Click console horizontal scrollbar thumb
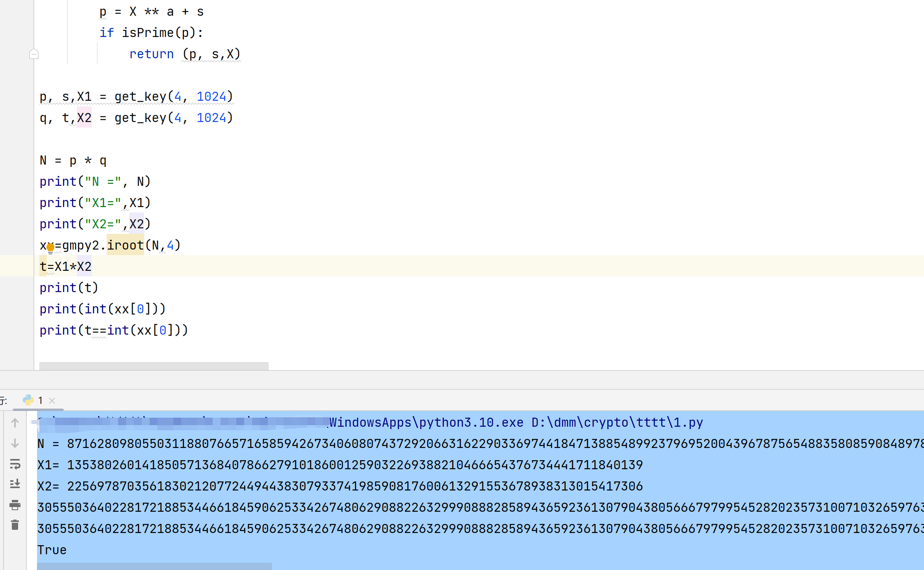The height and width of the screenshot is (570, 924). 154,566
